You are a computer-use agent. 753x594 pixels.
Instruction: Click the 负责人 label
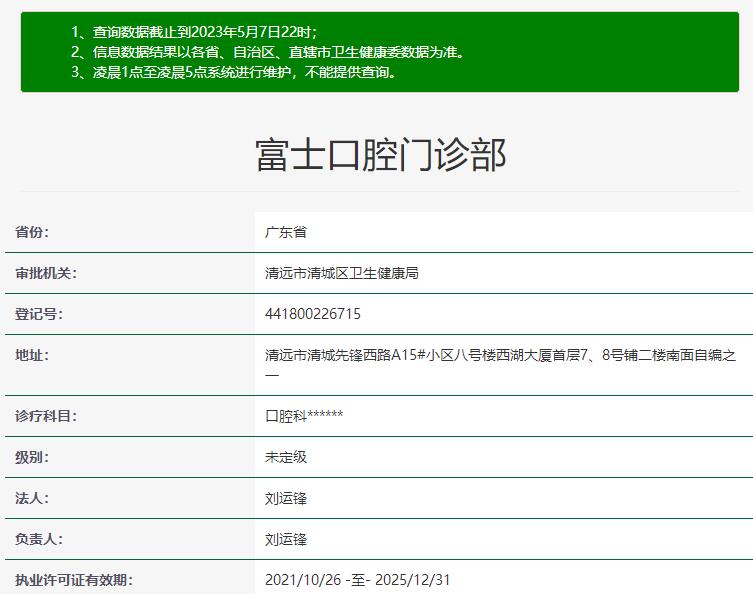point(39,539)
